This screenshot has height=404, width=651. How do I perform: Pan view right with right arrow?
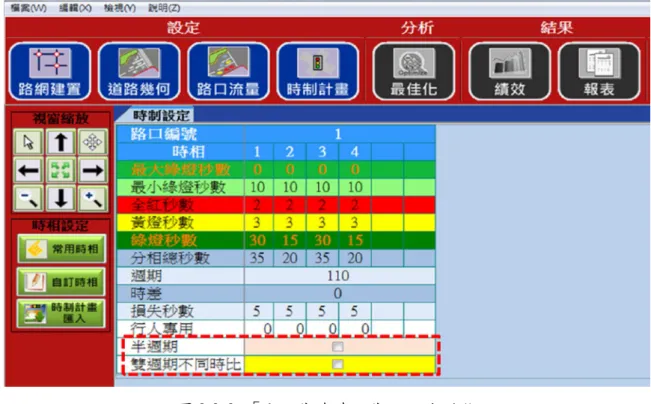[93, 170]
